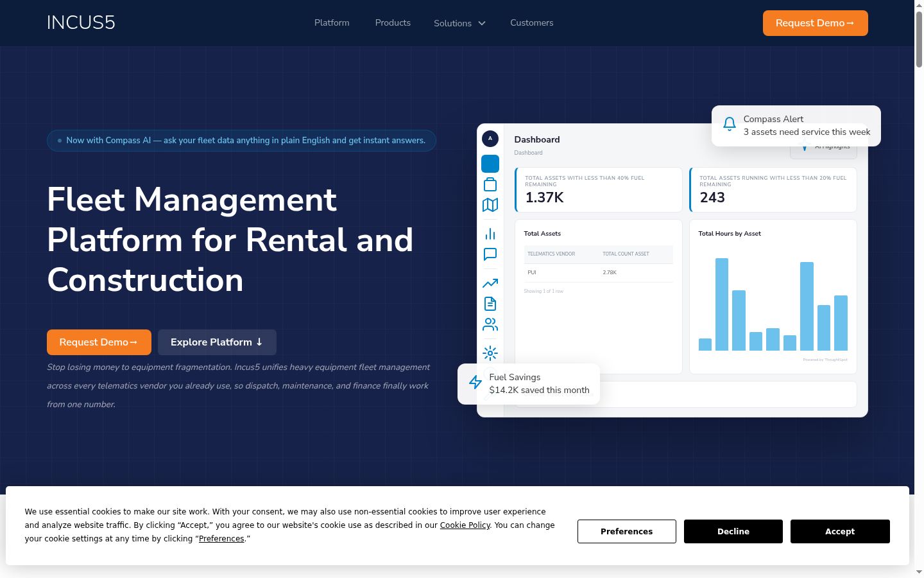Click the trending line icon in sidebar
This screenshot has height=578, width=924.
click(490, 283)
